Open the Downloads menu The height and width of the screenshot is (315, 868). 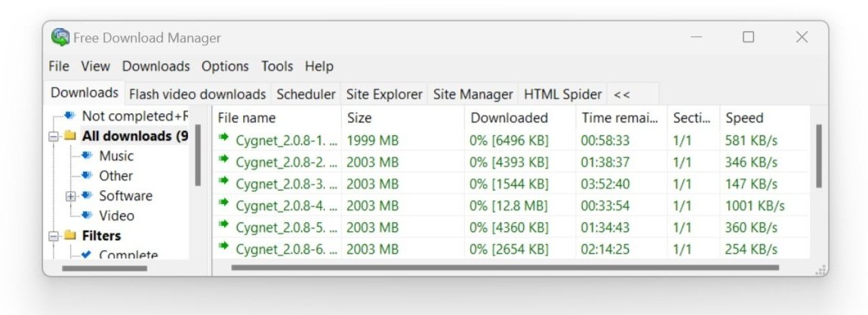156,66
